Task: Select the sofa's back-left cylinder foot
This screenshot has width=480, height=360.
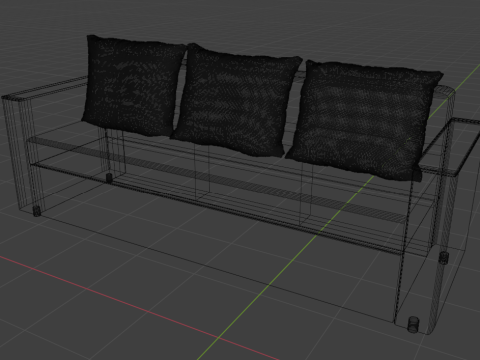Action: pos(109,178)
